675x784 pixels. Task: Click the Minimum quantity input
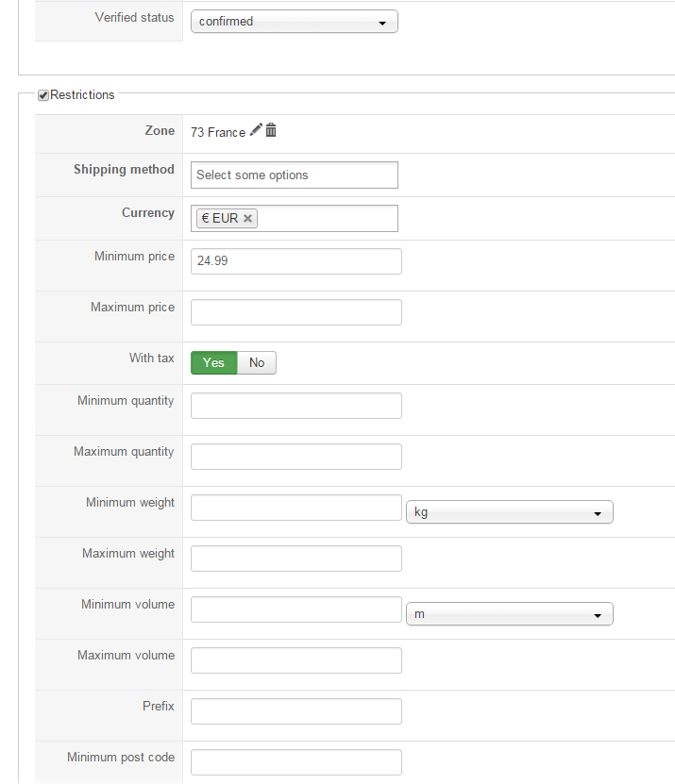tap(295, 406)
